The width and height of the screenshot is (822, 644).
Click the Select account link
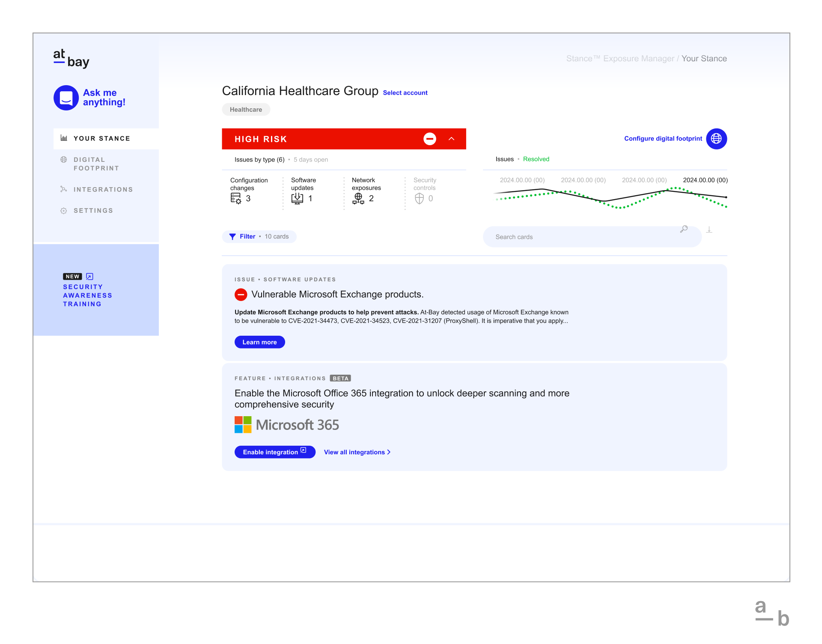(407, 92)
